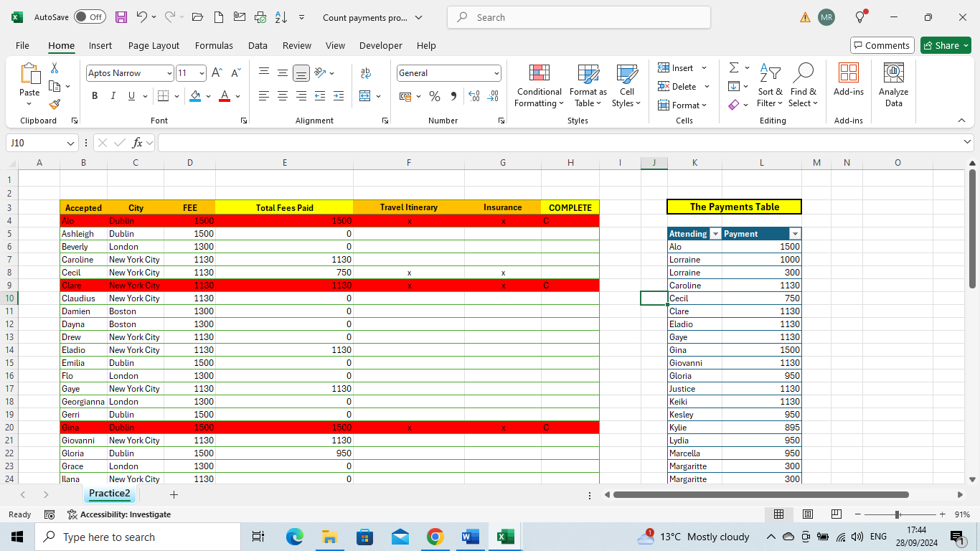Click the Fill Color bucket swatch
This screenshot has height=551, width=980.
(196, 95)
